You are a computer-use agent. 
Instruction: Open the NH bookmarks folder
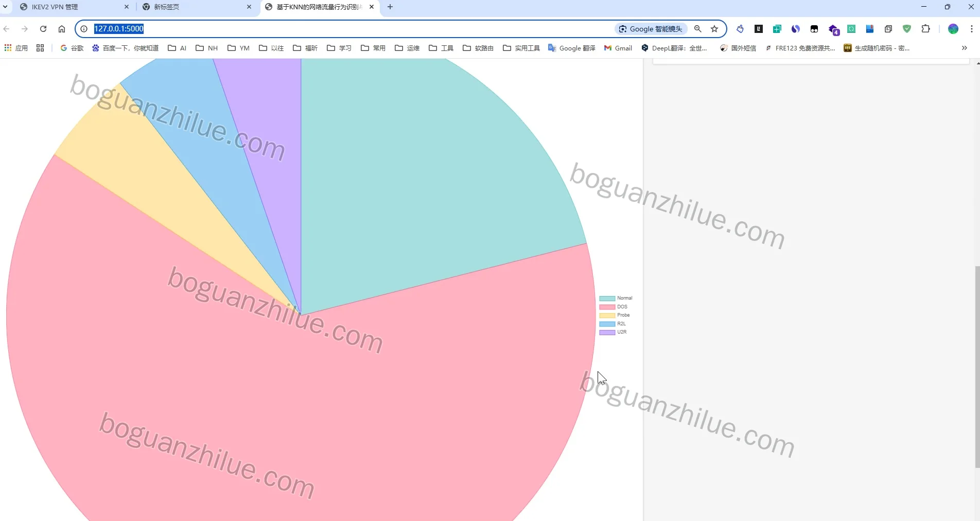click(x=206, y=48)
